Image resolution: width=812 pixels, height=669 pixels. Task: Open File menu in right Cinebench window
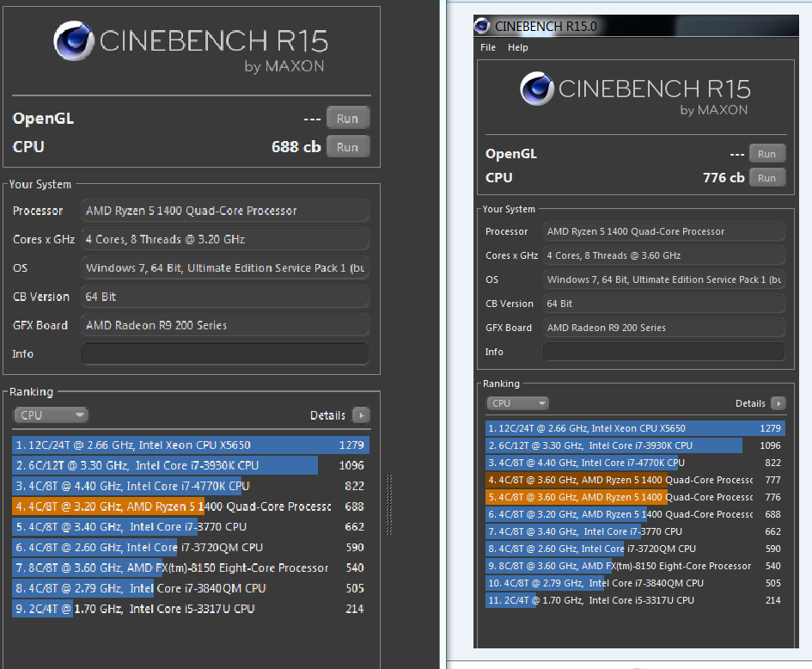tap(488, 47)
